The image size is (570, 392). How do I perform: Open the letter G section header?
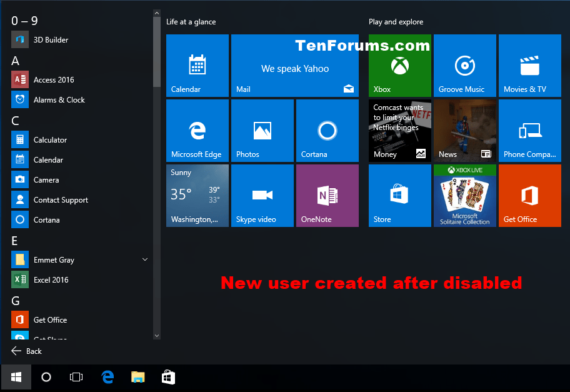point(15,301)
